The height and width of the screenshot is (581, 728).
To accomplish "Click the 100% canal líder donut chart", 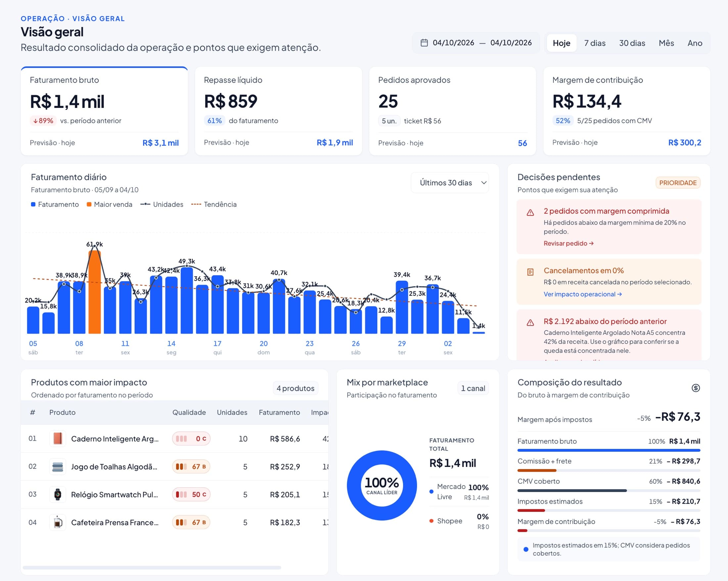I will point(382,485).
